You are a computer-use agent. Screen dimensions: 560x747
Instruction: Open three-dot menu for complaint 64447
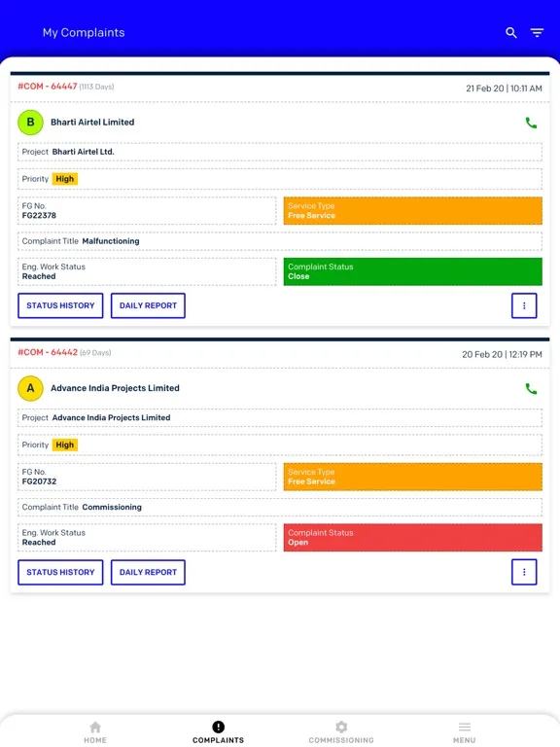tap(524, 305)
